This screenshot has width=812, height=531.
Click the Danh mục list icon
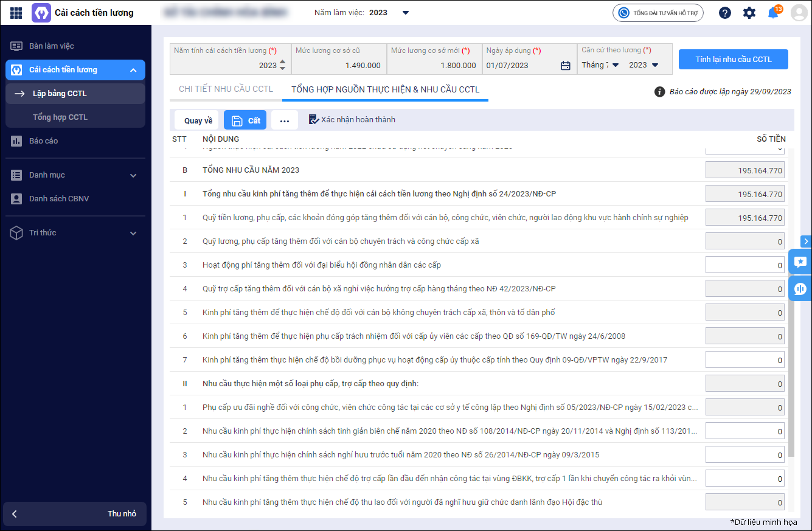coord(16,175)
